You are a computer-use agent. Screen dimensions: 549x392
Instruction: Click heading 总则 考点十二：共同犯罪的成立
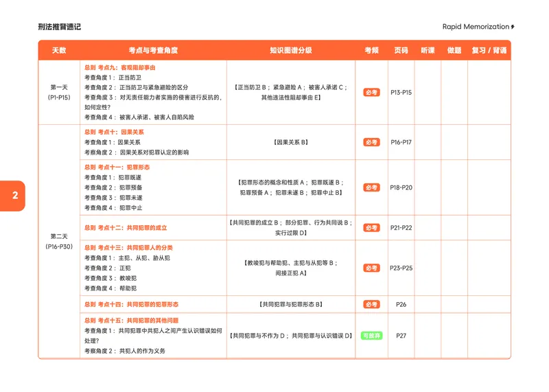[126, 228]
